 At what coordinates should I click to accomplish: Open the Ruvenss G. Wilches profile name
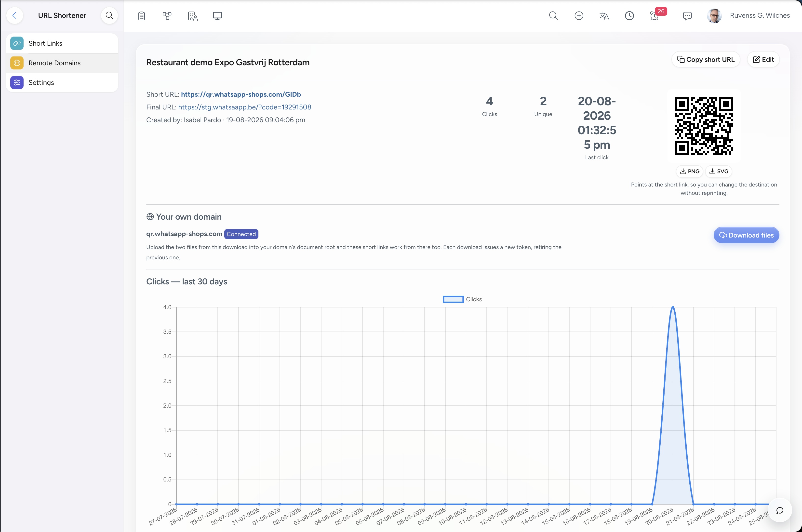pyautogui.click(x=760, y=15)
